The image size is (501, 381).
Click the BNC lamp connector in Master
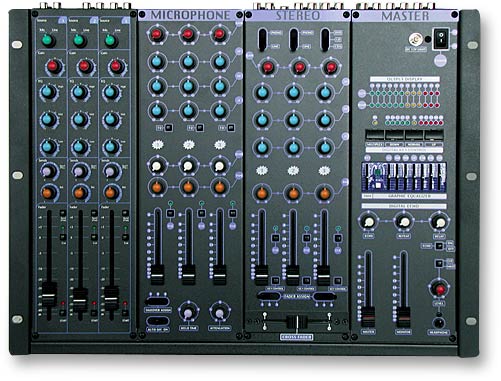(x=416, y=40)
